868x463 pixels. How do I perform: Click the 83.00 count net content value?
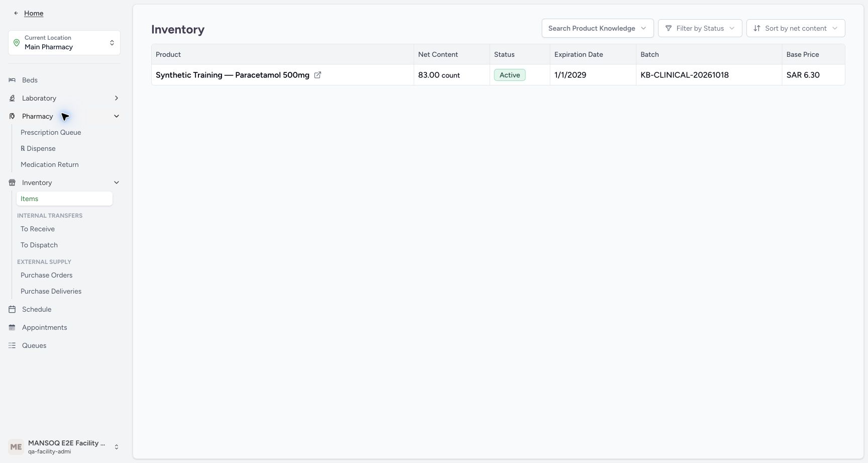coord(439,75)
